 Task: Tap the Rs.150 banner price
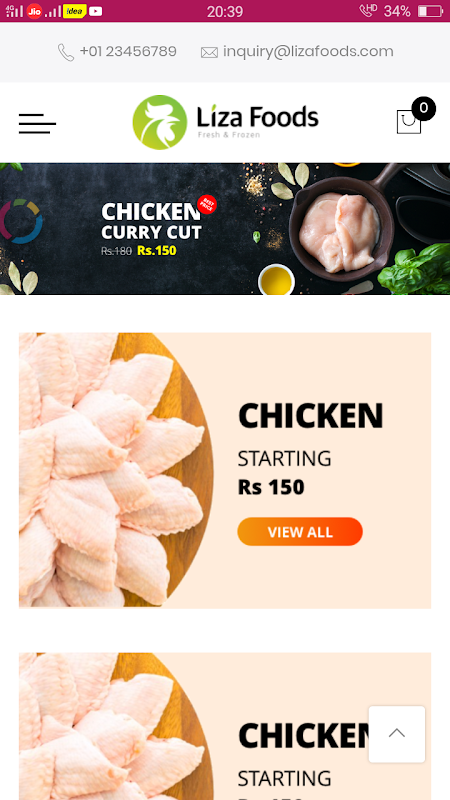point(157,251)
